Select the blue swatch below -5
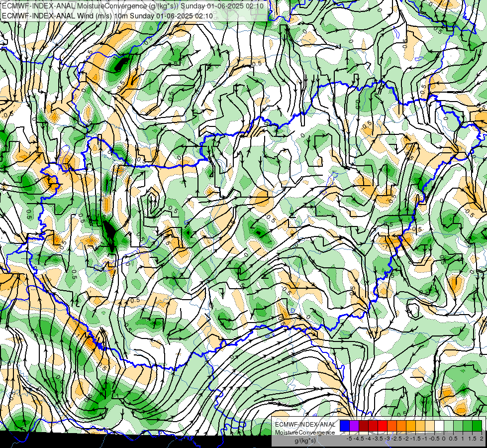The image size is (487, 448). (345, 426)
